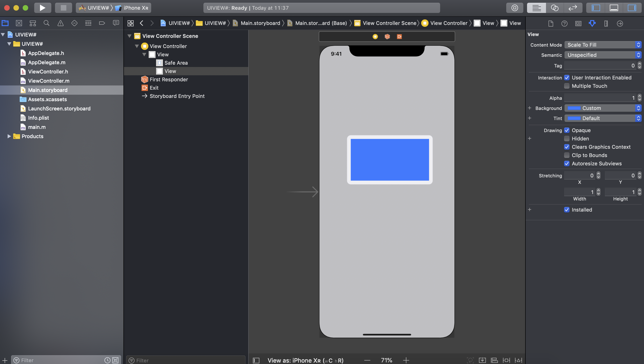Enable the Multiple Touch checkbox

tap(567, 86)
